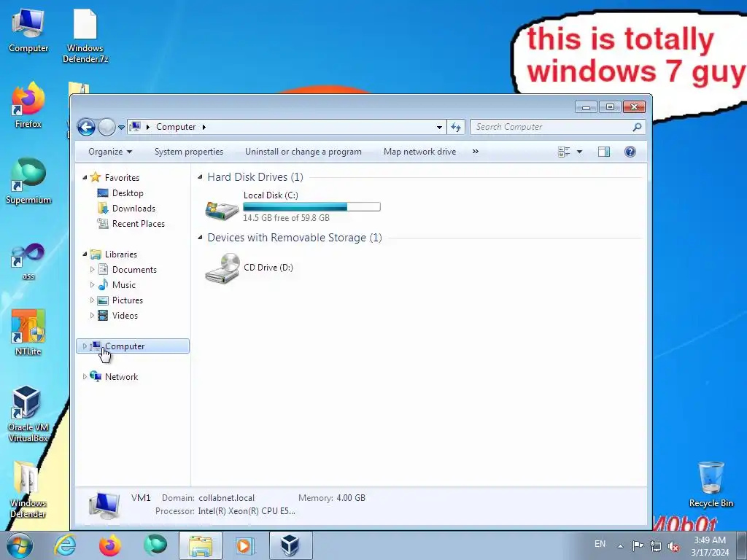
Task: Expand the Documents library node
Action: [92, 270]
